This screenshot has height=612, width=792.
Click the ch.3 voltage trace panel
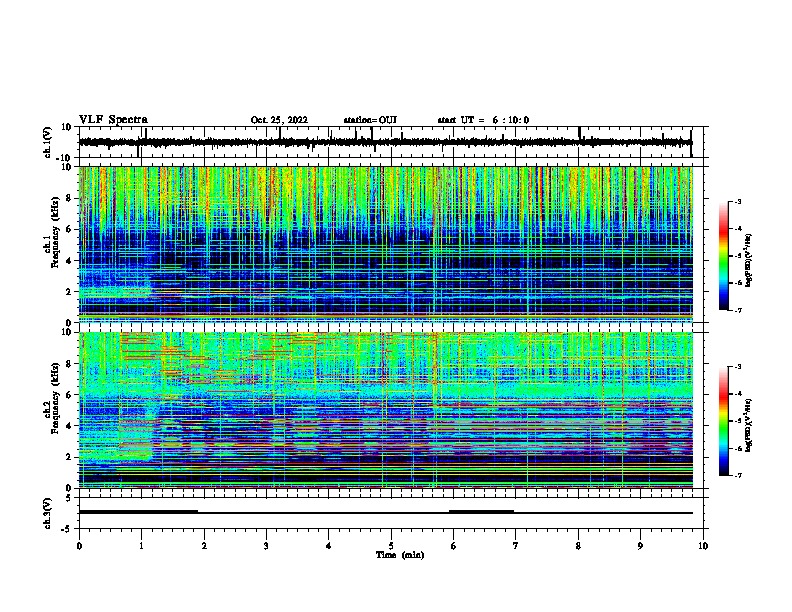point(391,513)
